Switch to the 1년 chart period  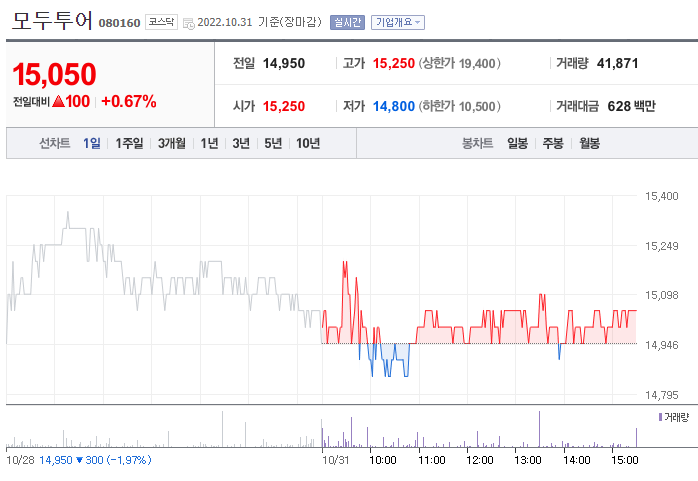209,143
